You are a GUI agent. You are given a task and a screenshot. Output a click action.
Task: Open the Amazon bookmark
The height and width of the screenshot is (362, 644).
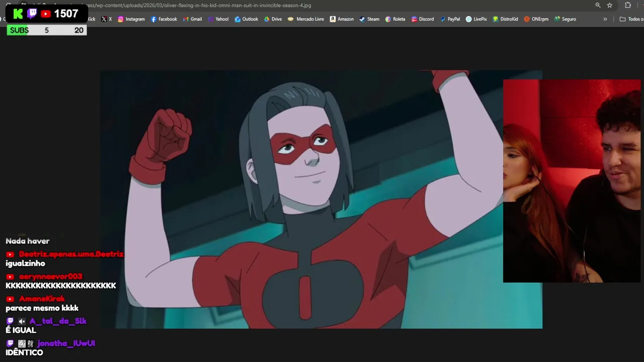[x=342, y=19]
